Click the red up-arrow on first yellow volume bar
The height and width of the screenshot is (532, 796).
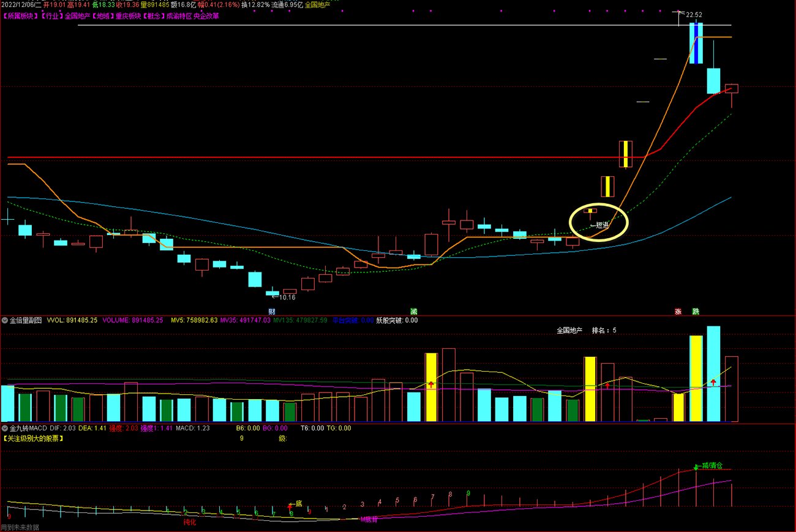pyautogui.click(x=432, y=385)
